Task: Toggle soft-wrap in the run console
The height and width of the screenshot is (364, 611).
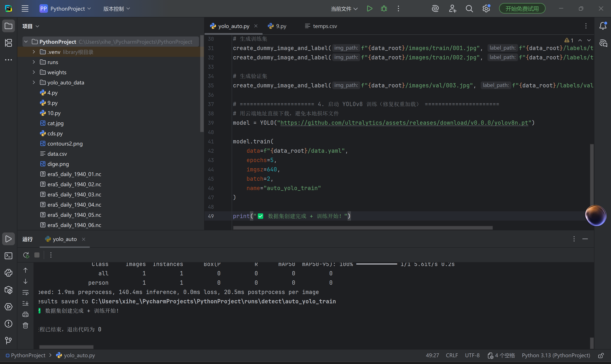Action: (25, 292)
